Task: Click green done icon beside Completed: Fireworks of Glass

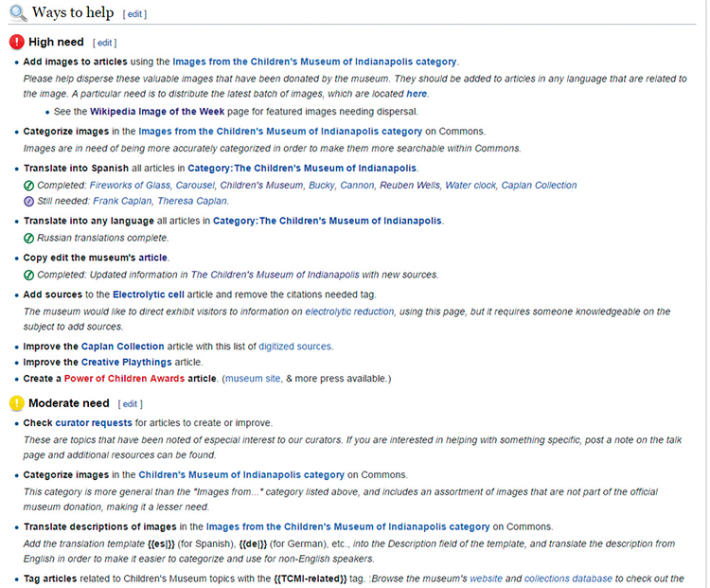Action: [28, 186]
